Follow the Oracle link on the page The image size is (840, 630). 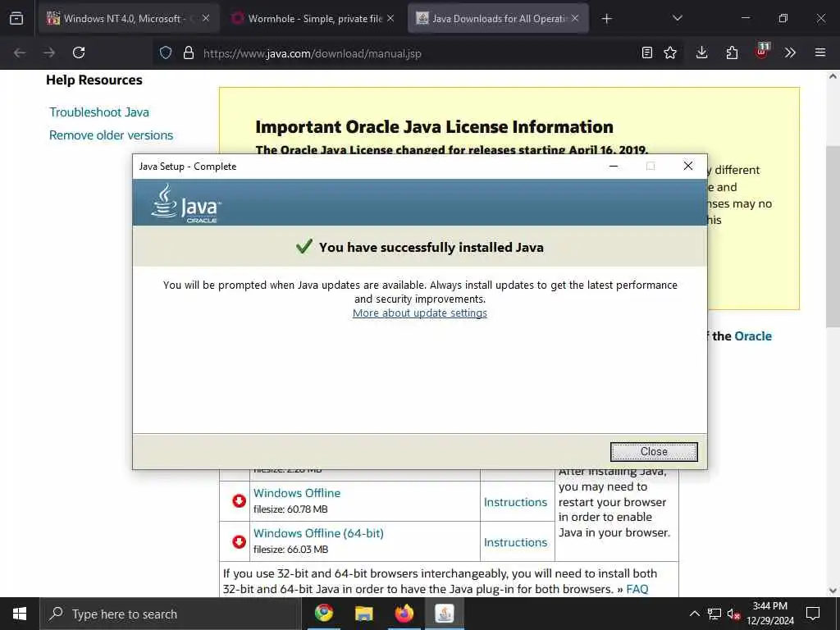click(x=753, y=336)
